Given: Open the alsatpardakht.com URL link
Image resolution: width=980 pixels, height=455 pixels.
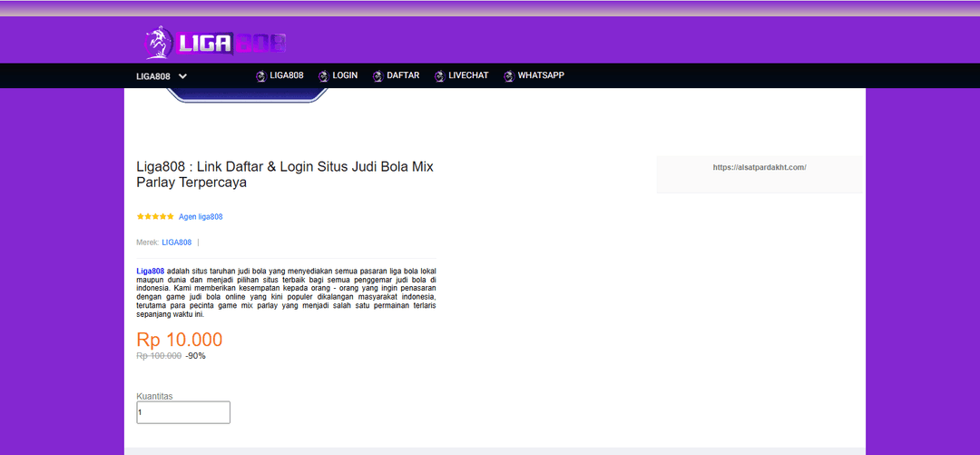Looking at the screenshot, I should [x=759, y=167].
